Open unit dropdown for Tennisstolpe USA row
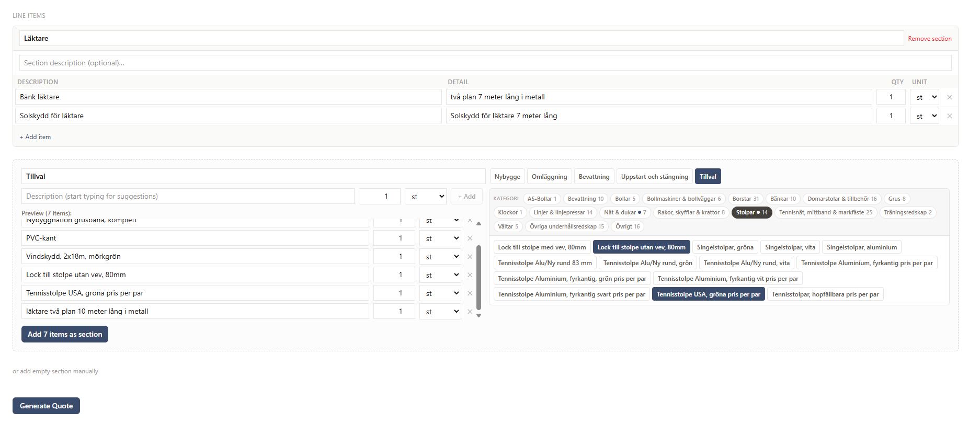Screen dimensions: 980x423 tap(440, 293)
